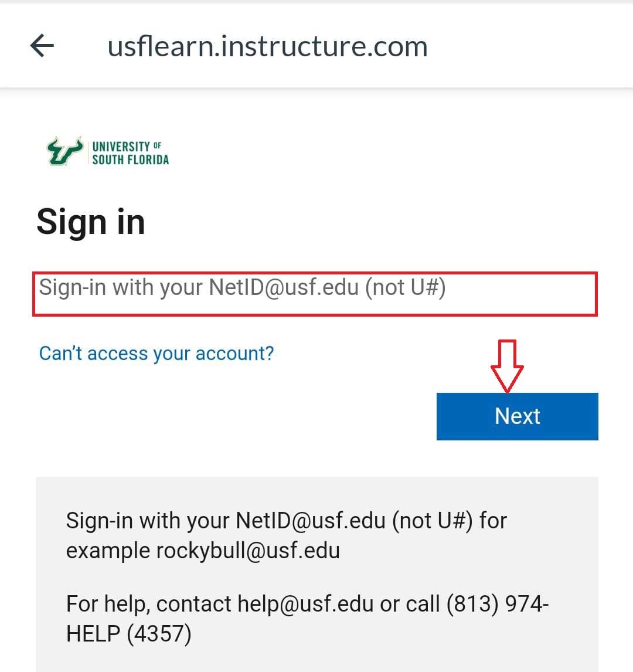Click the 'or call' text in help box
This screenshot has width=633, height=672.
tap(410, 603)
